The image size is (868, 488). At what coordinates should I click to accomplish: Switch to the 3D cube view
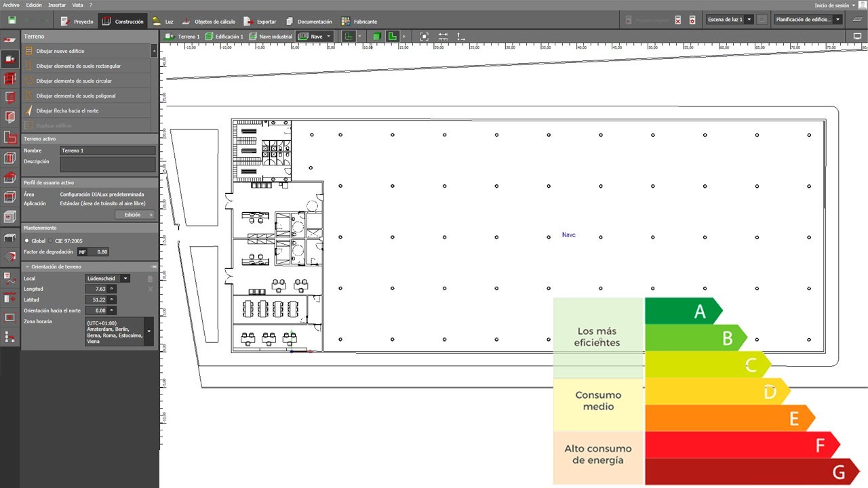[x=376, y=36]
